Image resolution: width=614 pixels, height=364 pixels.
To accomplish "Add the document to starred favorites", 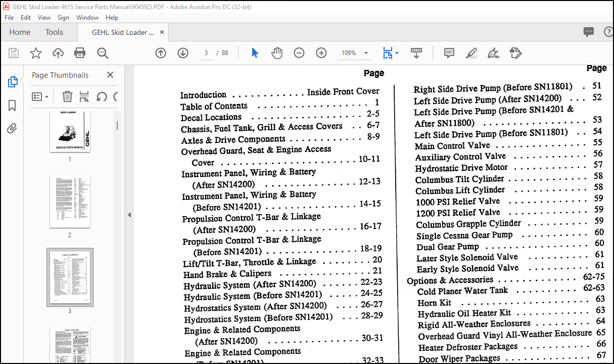I will pos(36,53).
